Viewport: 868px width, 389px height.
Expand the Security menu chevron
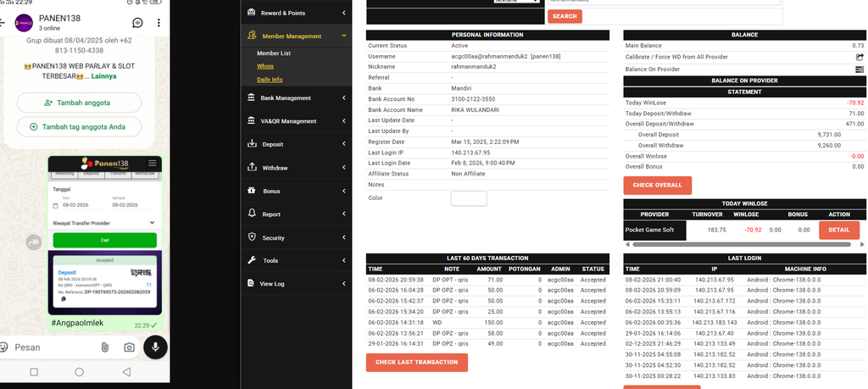tap(344, 238)
